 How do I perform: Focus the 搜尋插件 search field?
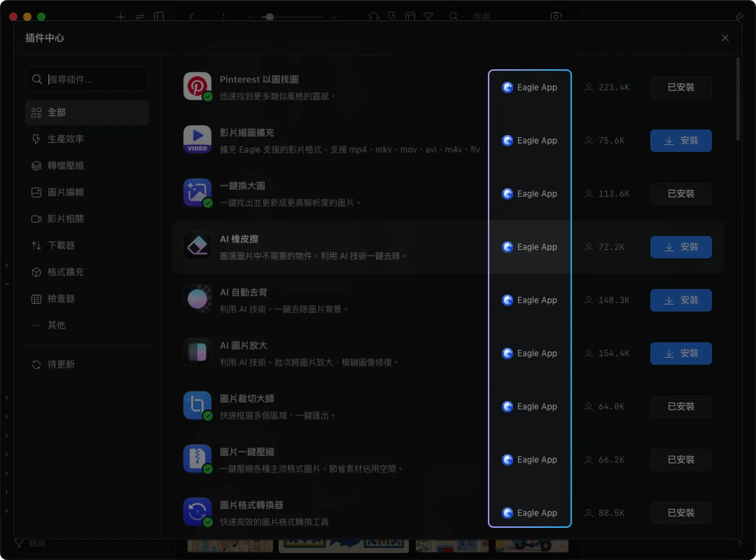(87, 79)
